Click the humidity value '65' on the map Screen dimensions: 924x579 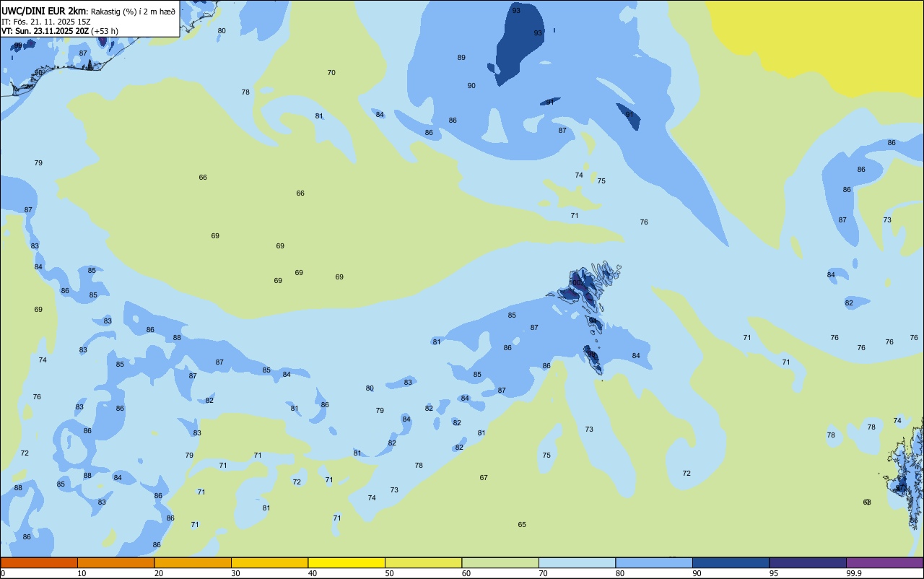click(x=522, y=525)
